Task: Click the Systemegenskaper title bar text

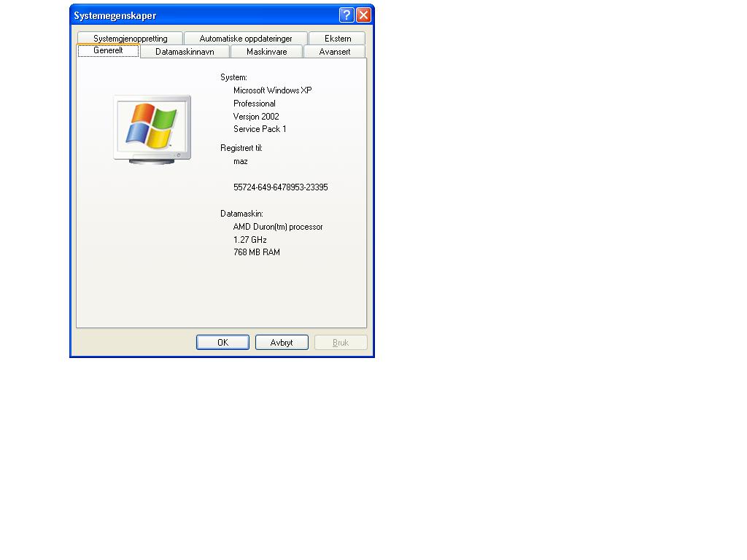Action: (115, 16)
